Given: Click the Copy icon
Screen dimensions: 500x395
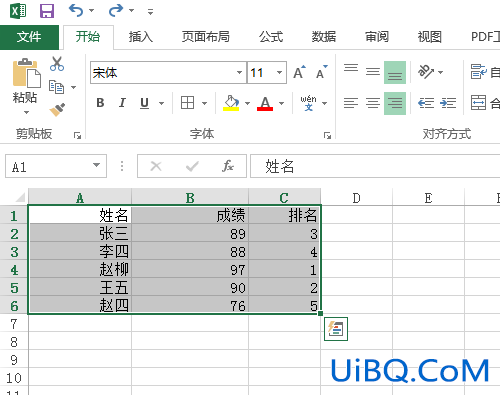Looking at the screenshot, I should coord(56,87).
